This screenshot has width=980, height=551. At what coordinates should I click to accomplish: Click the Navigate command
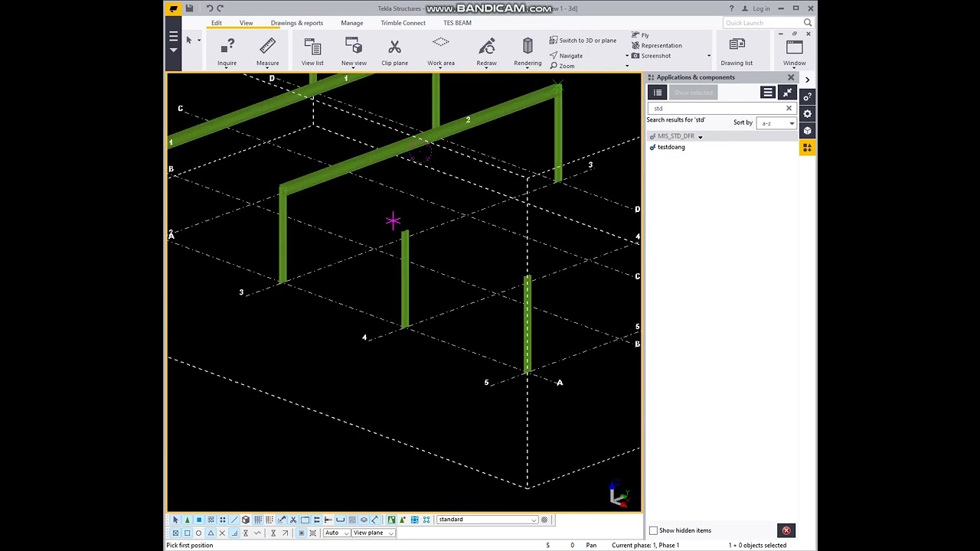pyautogui.click(x=566, y=56)
